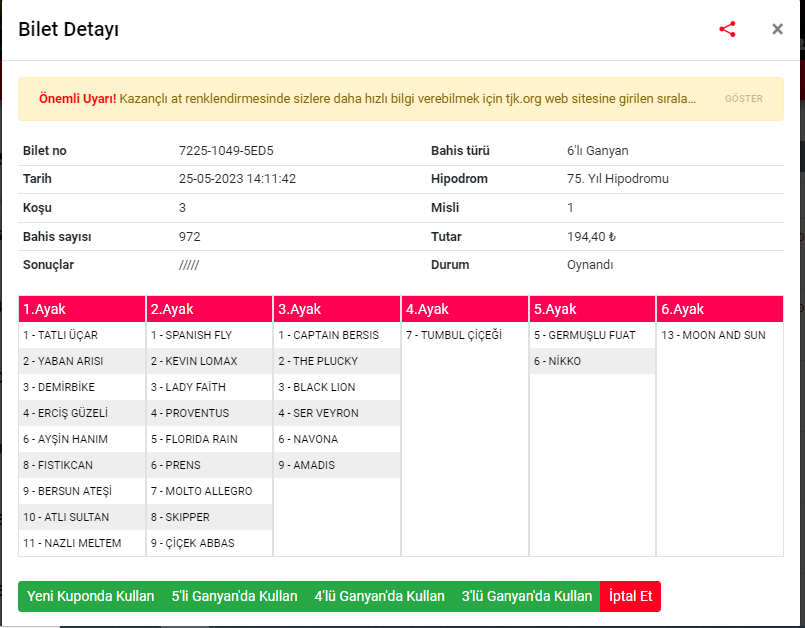805x628 pixels.
Task: Select horse 9 - ÇİÇEK ABBAS
Action: pyautogui.click(x=209, y=543)
